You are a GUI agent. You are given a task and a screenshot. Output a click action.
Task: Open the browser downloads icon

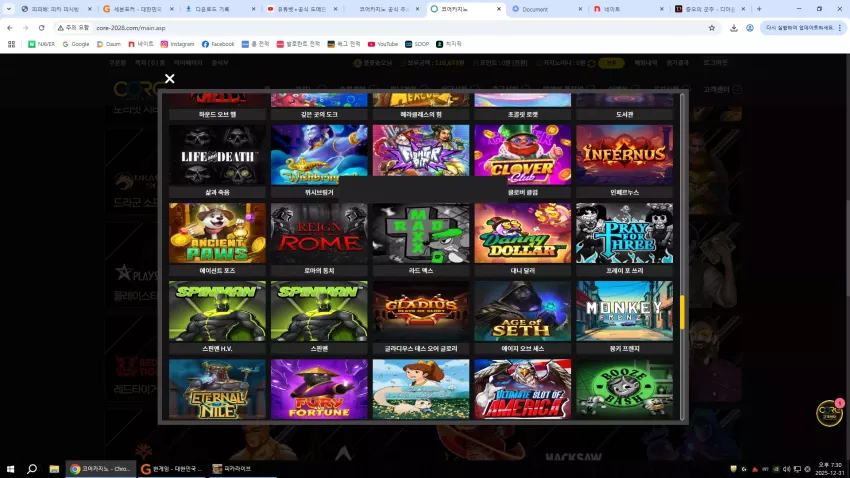click(733, 28)
